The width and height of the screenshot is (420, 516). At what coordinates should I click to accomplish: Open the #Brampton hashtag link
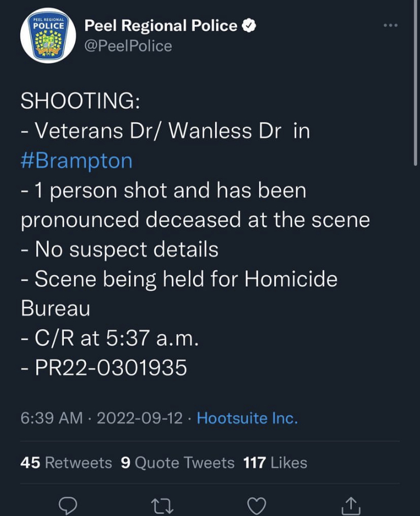[x=76, y=161]
